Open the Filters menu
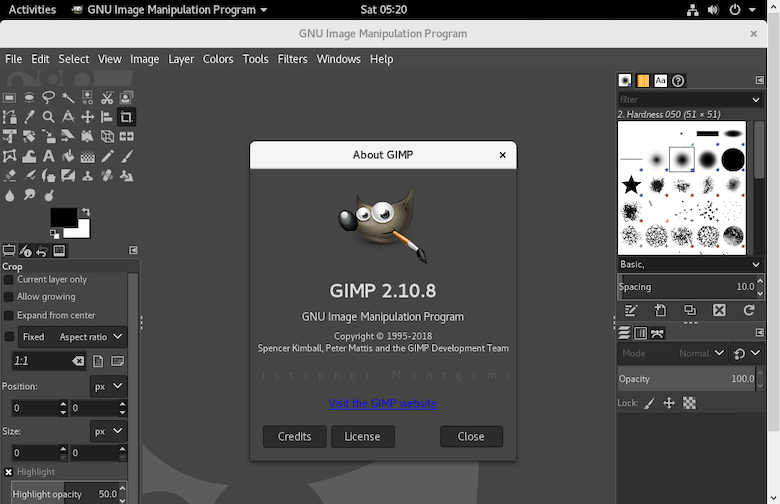The height and width of the screenshot is (504, 780). click(292, 59)
